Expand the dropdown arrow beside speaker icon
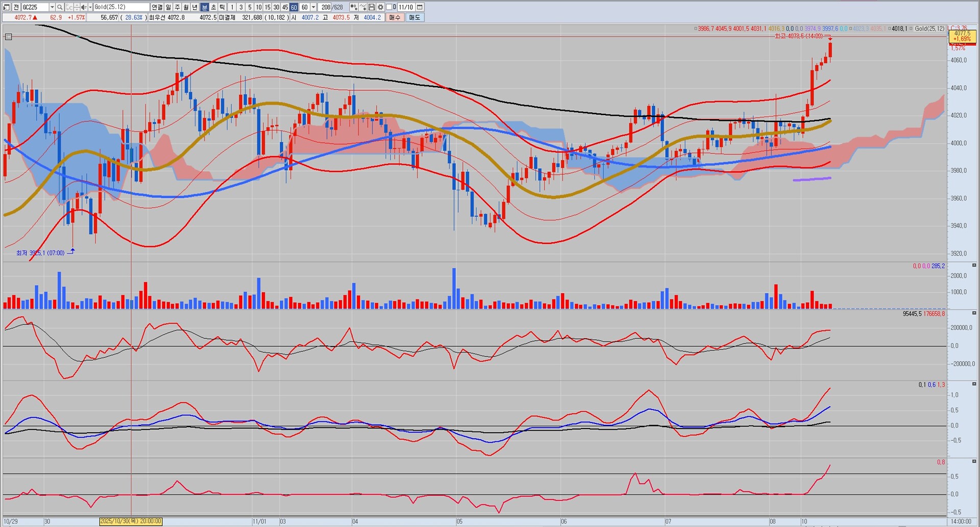The height and width of the screenshot is (527, 980). coord(90,7)
